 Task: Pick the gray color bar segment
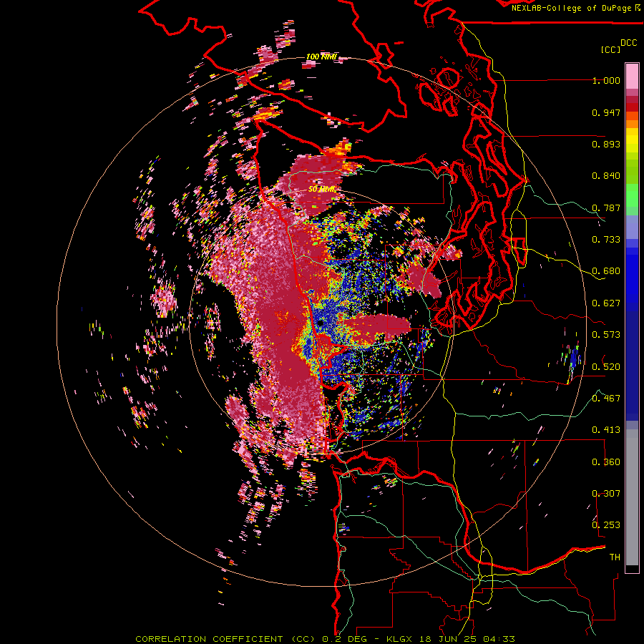coord(632,497)
